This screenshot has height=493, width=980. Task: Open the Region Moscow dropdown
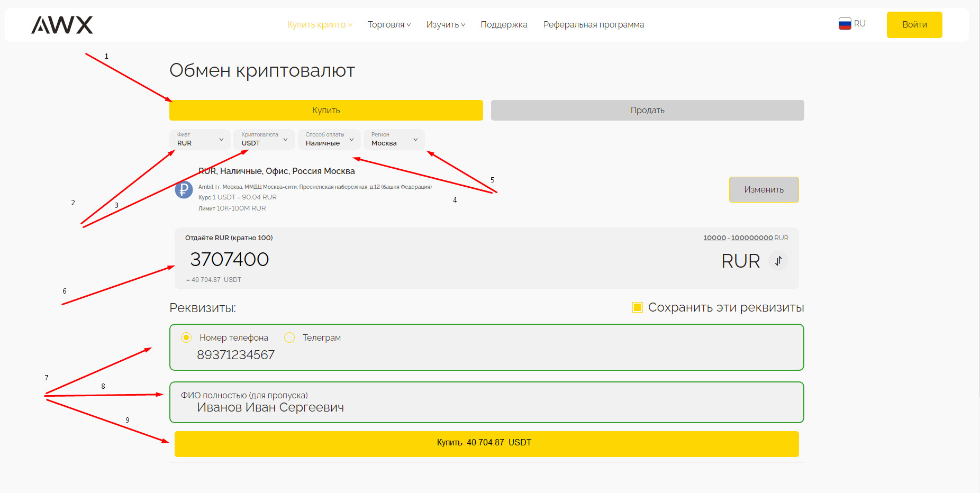(394, 140)
